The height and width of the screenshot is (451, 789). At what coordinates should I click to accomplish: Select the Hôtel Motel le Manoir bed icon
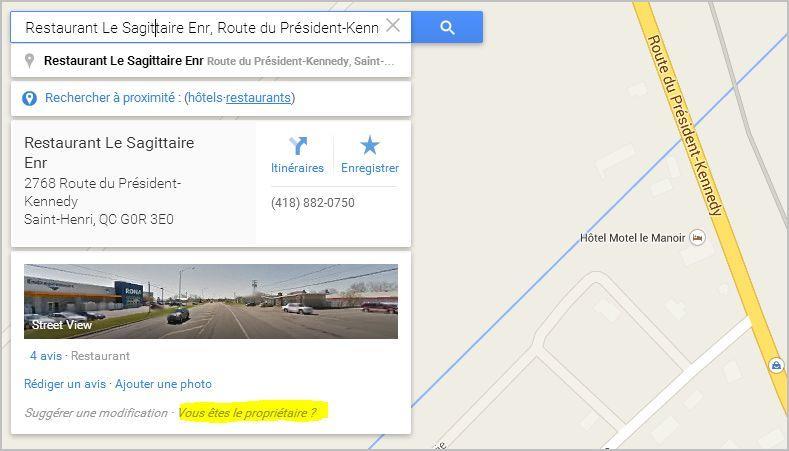(697, 237)
